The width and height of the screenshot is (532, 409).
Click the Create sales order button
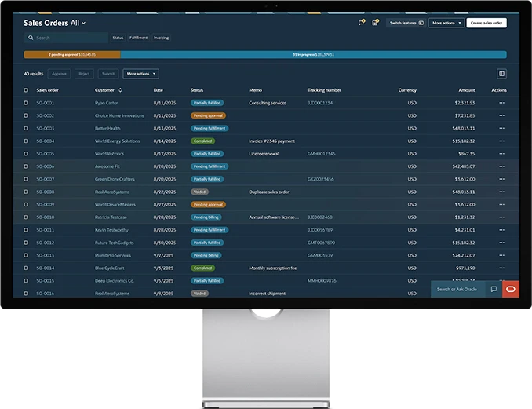486,23
